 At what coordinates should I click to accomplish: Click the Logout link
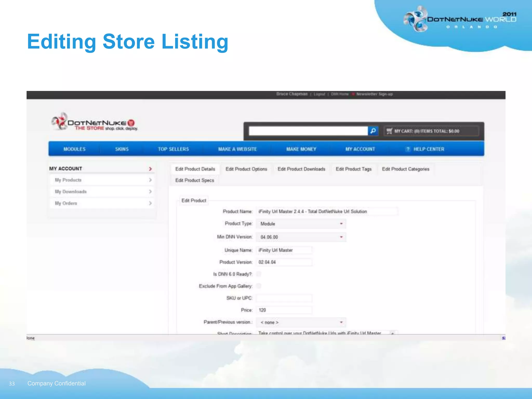click(319, 94)
